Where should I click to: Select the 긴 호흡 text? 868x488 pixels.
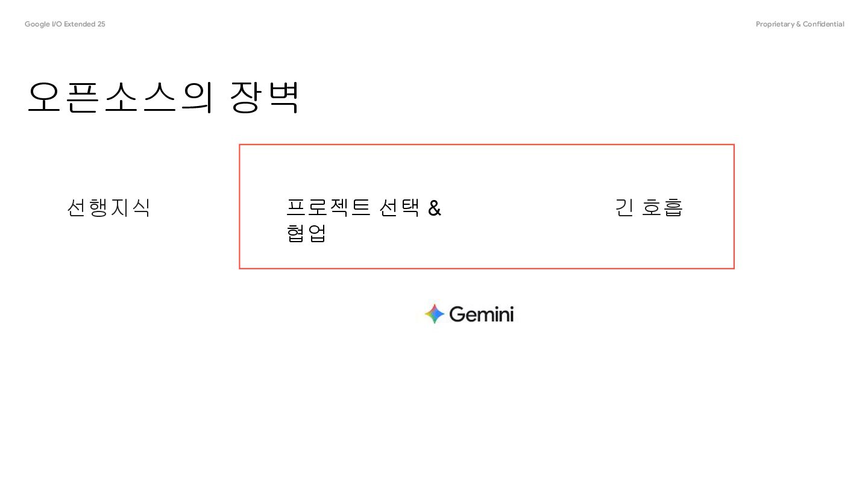point(649,208)
